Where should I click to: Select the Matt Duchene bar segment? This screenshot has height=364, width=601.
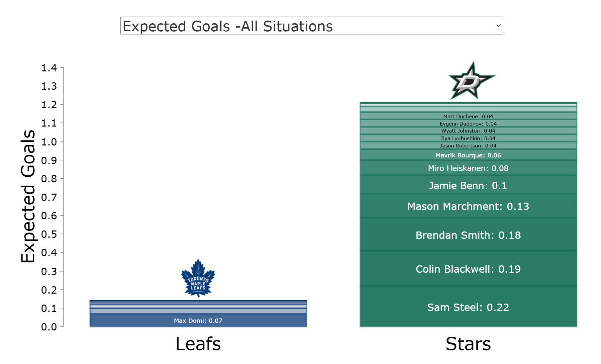pyautogui.click(x=468, y=116)
